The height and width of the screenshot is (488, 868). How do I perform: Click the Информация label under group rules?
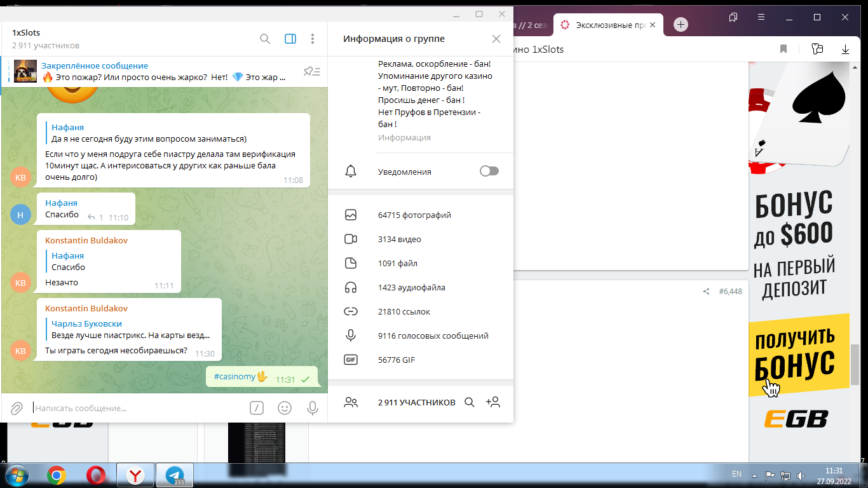click(404, 137)
